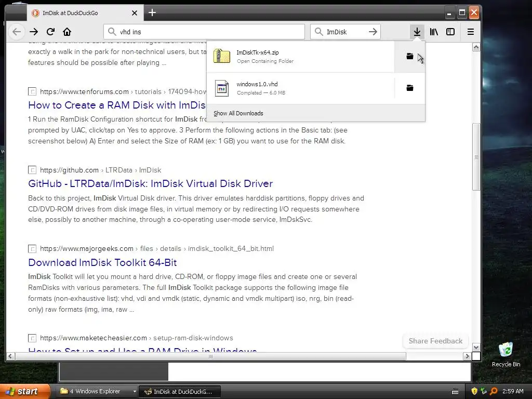Click the horizontal scrollbar right arrow
This screenshot has width=532, height=399.
pos(467,356)
